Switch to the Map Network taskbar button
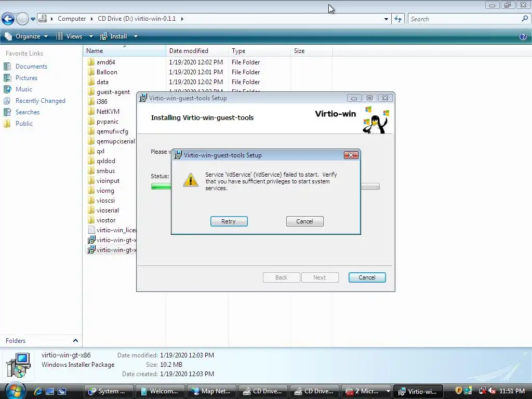This screenshot has height=399, width=532. pyautogui.click(x=212, y=391)
